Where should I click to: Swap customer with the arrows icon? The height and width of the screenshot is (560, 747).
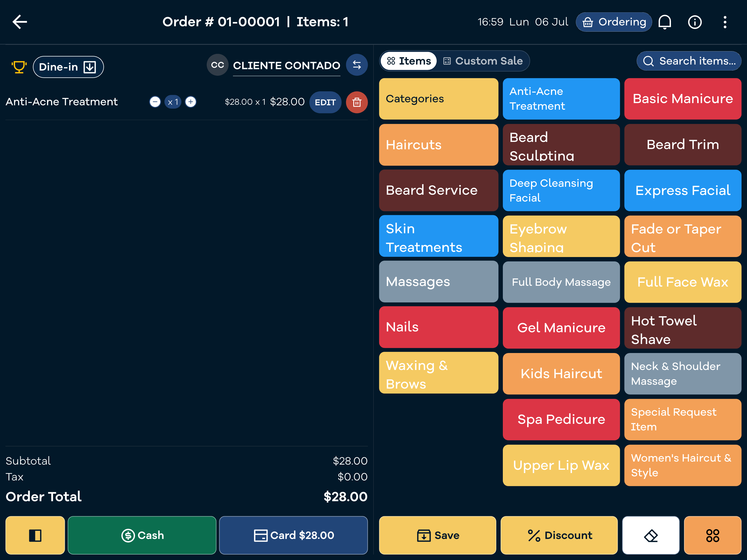click(x=357, y=65)
